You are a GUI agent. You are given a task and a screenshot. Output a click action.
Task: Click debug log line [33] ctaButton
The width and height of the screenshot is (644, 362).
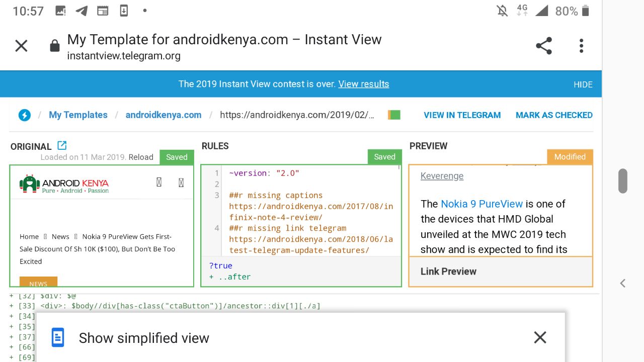(x=165, y=306)
